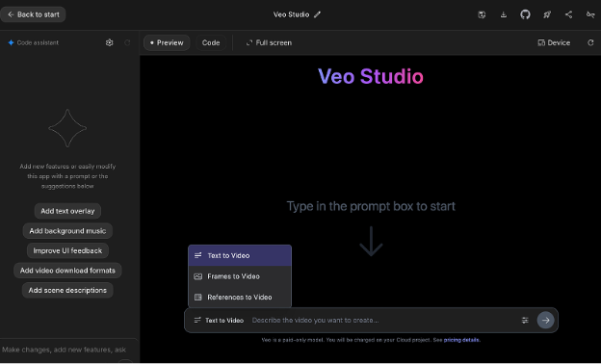Reload preview with refresh icon
The image size is (601, 364).
tap(590, 42)
